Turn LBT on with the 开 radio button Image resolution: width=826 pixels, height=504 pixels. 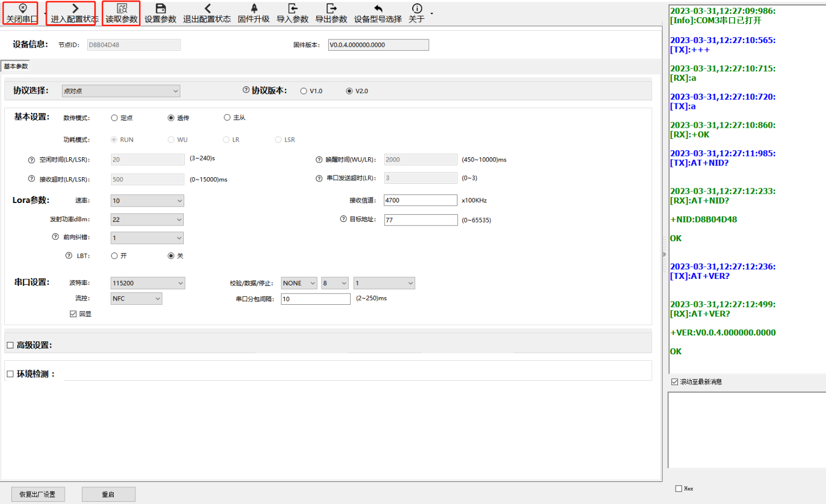coord(114,256)
